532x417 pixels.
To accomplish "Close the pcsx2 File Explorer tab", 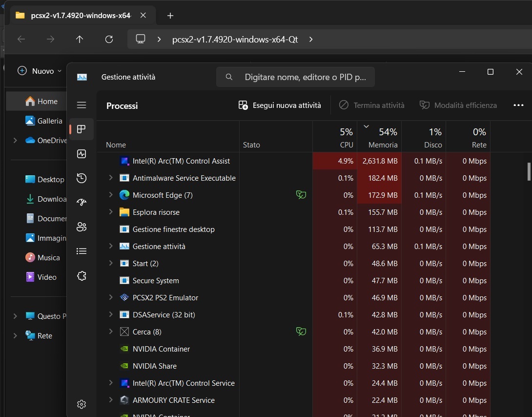I will click(143, 15).
